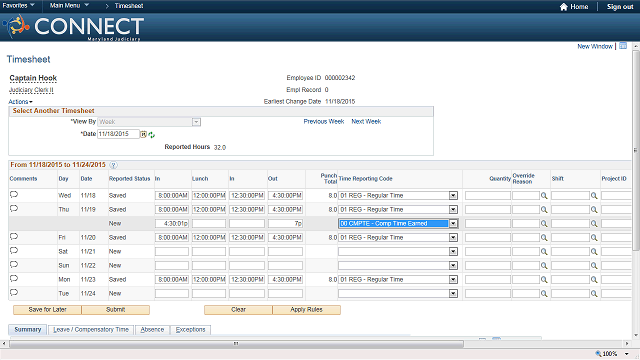Screen dimensions: 640x360
Task: Open the Comp Time Earned code dropdown
Action: tap(453, 223)
